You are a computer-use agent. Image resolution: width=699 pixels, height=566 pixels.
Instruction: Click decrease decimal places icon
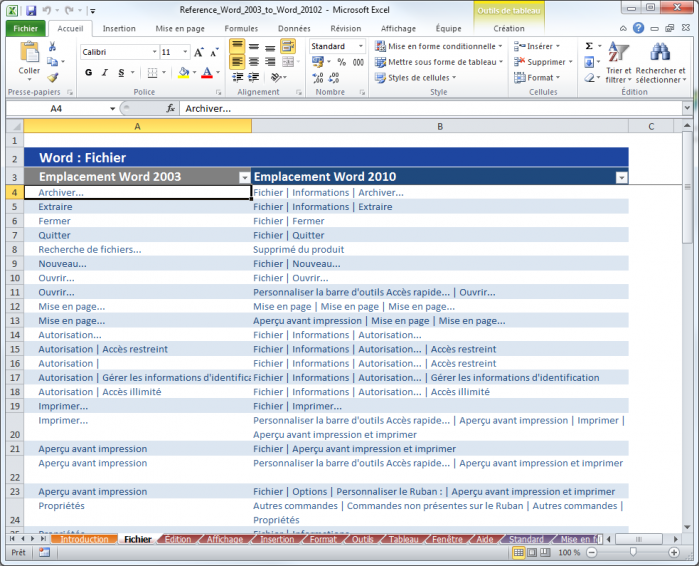click(334, 78)
